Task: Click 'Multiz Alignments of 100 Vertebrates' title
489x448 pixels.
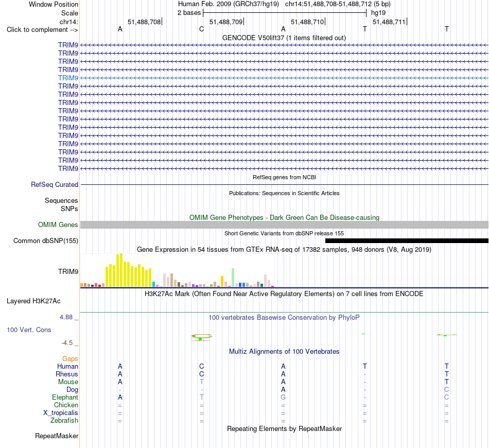Action: [284, 352]
